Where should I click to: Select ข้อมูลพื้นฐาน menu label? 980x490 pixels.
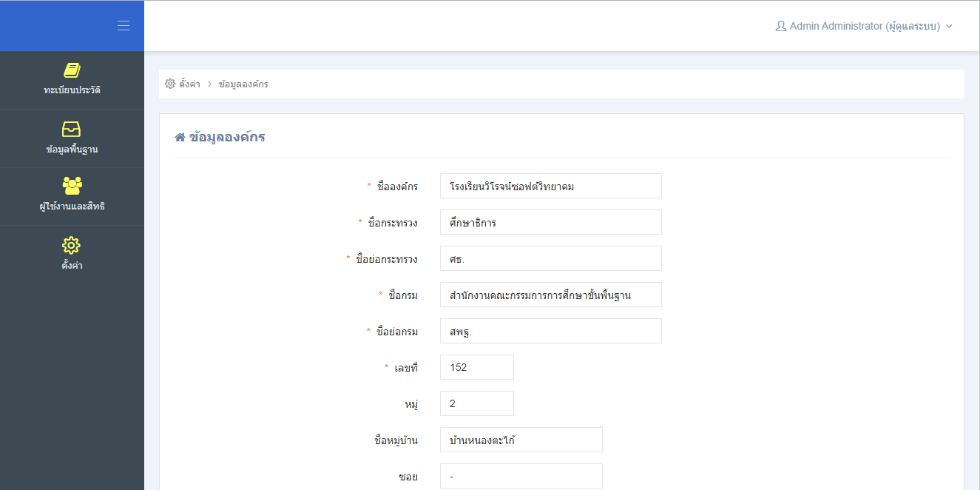coord(72,150)
